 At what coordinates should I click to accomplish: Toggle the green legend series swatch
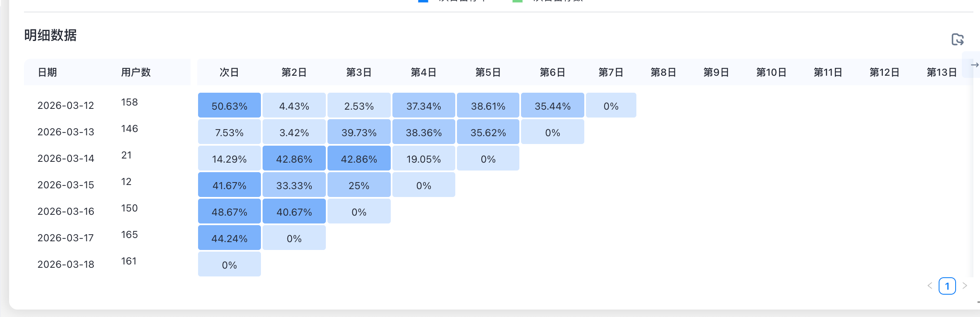pyautogui.click(x=517, y=1)
